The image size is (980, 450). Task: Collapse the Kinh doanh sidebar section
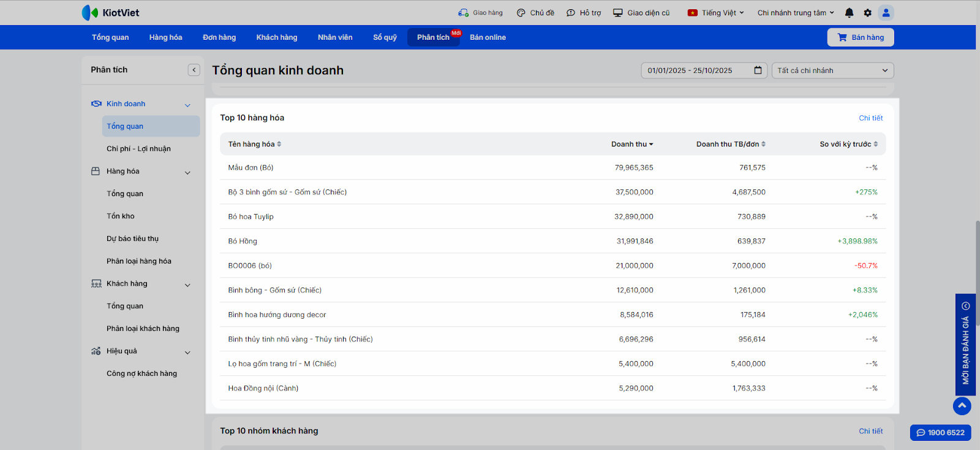click(x=187, y=105)
